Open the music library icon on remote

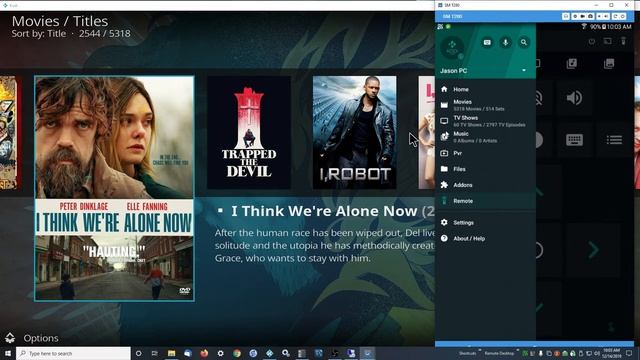[x=571, y=64]
